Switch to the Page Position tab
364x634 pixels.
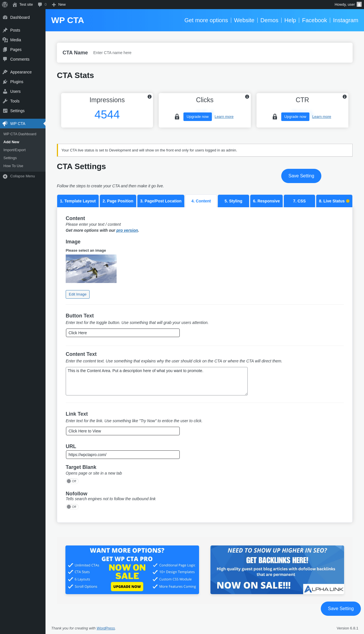[118, 201]
